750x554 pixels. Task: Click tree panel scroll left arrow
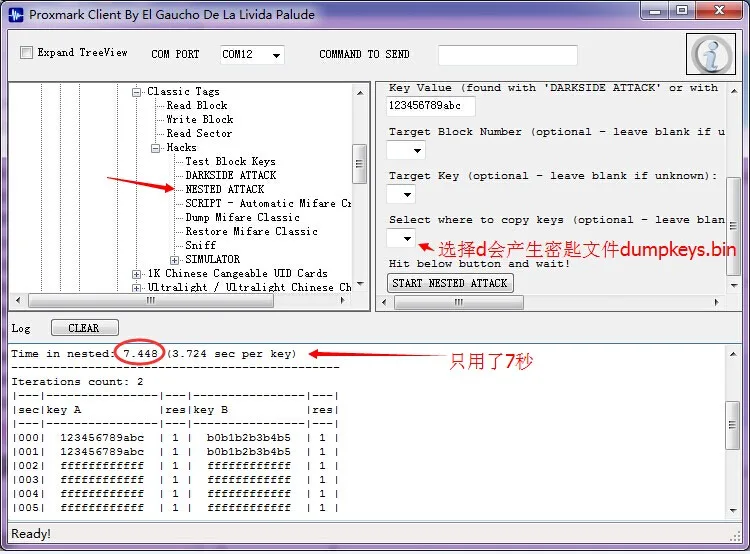18,300
